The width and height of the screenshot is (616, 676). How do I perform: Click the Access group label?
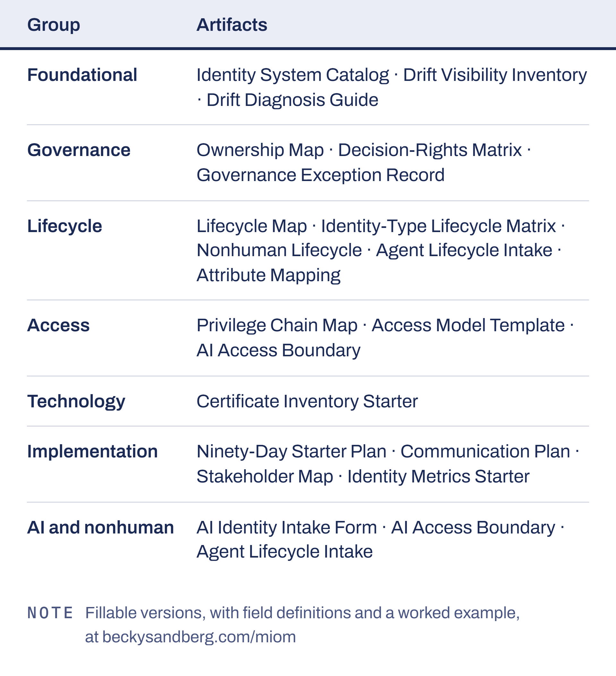pos(58,325)
